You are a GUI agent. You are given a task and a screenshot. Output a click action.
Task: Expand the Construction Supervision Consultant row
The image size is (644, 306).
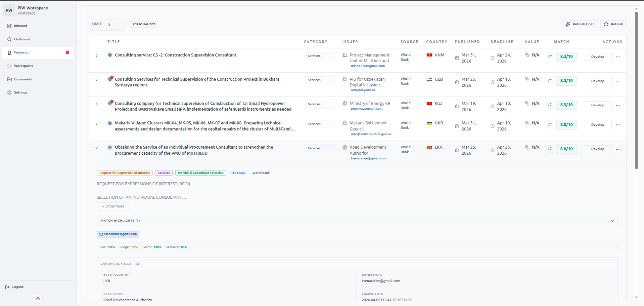tap(97, 55)
